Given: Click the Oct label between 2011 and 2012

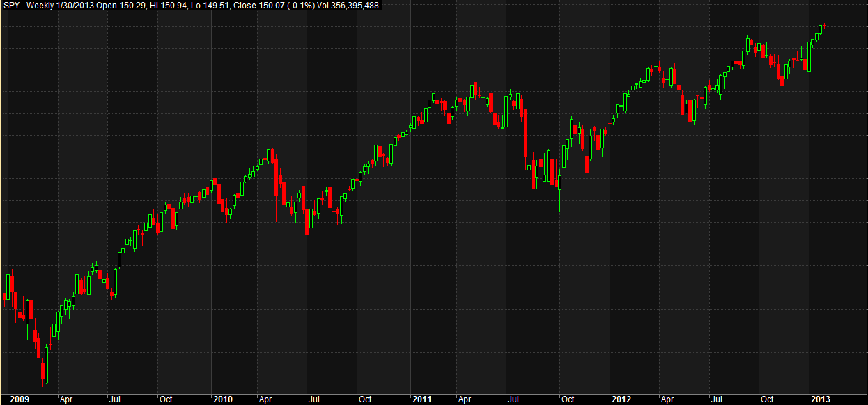Looking at the screenshot, I should click(568, 399).
